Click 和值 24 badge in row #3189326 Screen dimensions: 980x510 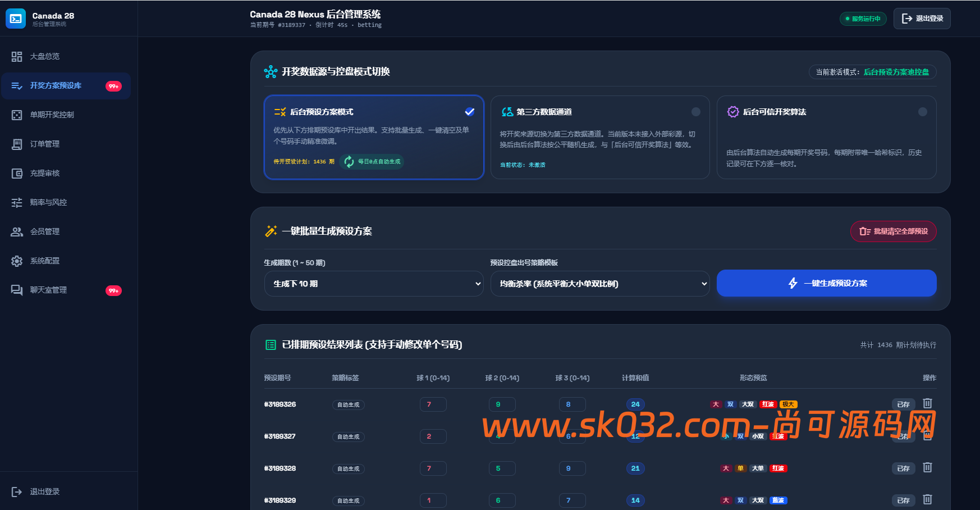[635, 404]
